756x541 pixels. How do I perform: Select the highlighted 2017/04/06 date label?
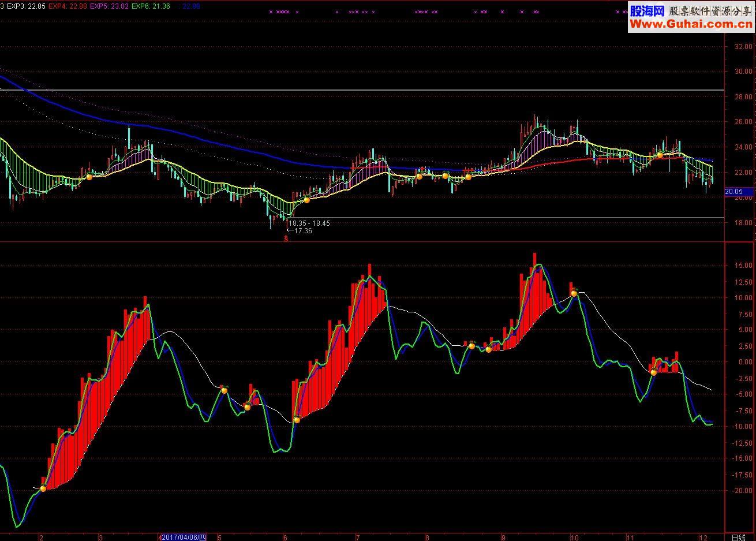coord(184,537)
